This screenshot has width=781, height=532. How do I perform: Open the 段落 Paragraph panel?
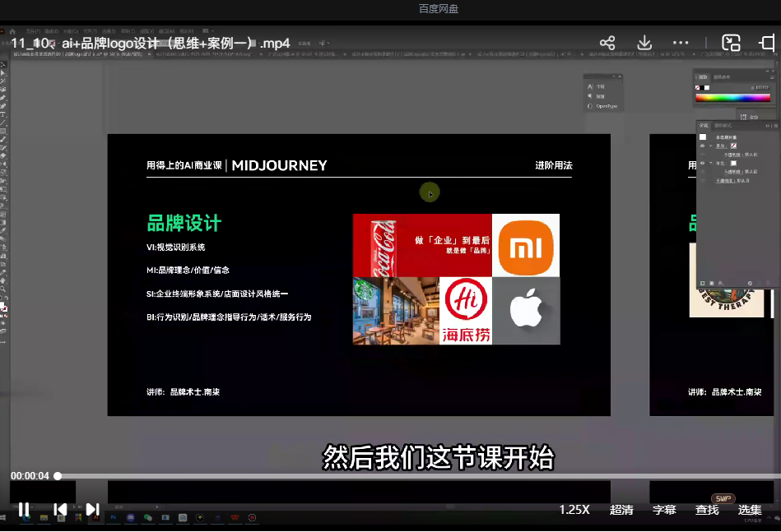click(x=596, y=96)
